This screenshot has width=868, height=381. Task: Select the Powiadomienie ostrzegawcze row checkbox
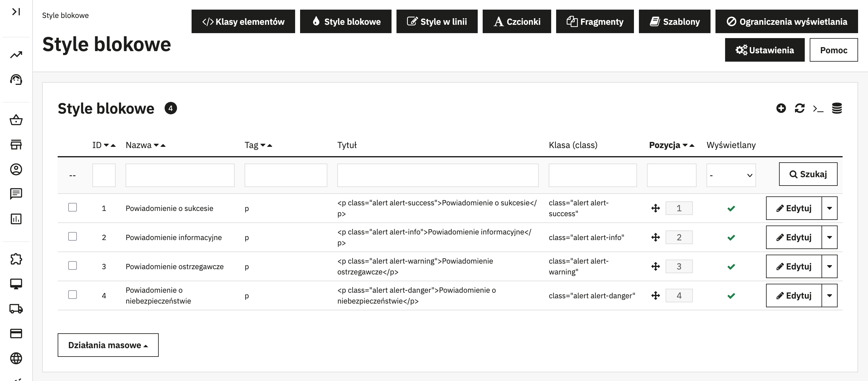73,265
